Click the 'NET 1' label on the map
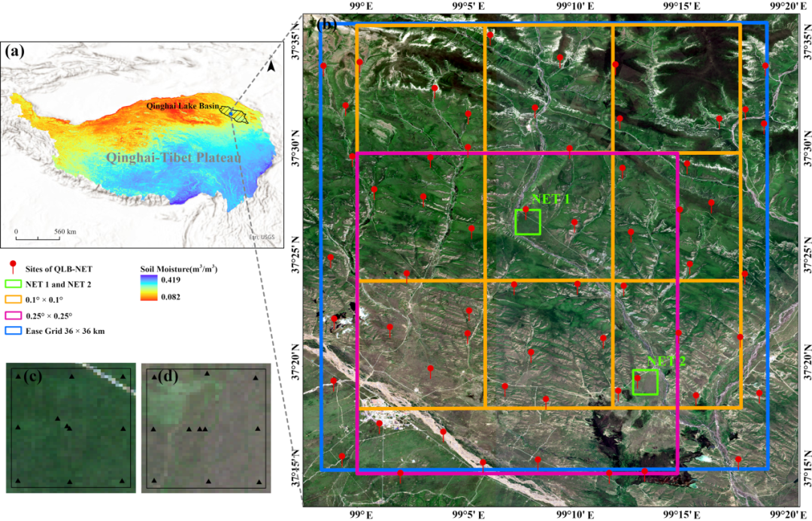812x521 pixels. (550, 199)
